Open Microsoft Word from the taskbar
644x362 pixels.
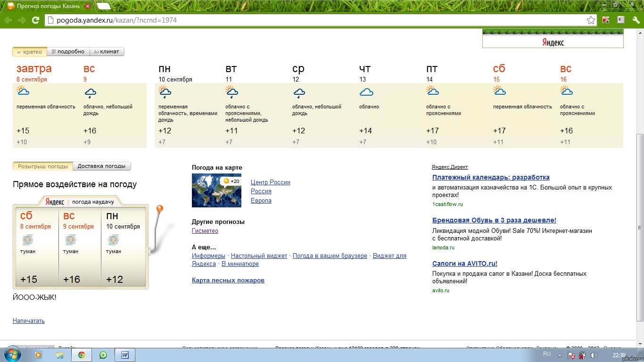tap(125, 355)
